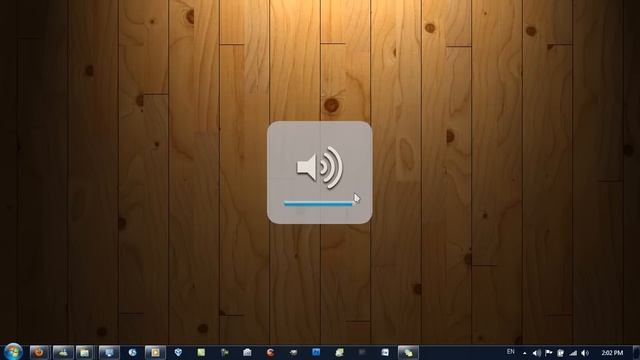
Task: Launch Firefox from the taskbar
Action: click(x=40, y=352)
